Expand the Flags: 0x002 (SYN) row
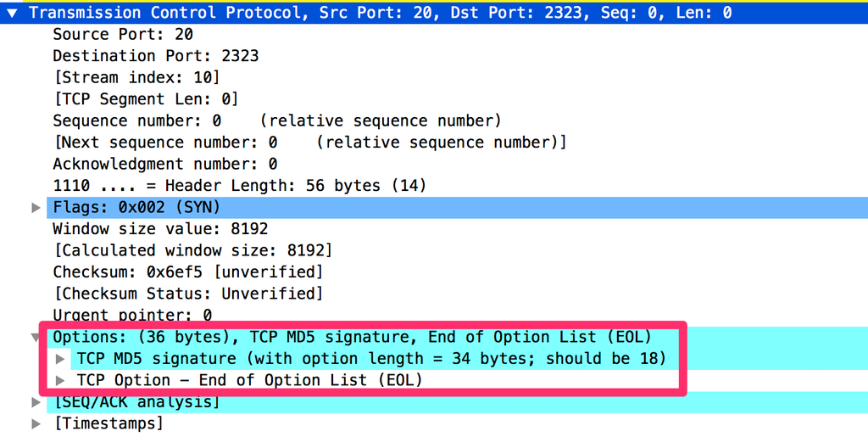The height and width of the screenshot is (448, 868). (x=36, y=207)
